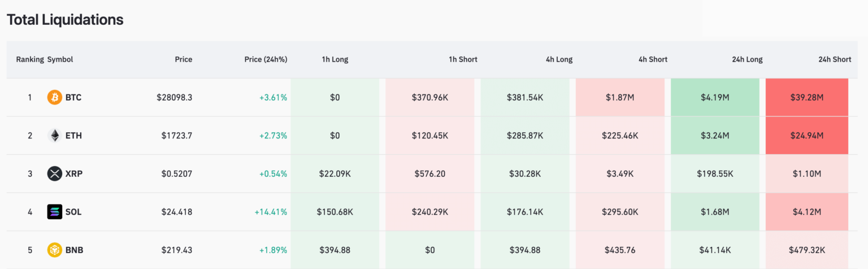The width and height of the screenshot is (868, 269).
Task: Sort by 4h Short column header
Action: pyautogui.click(x=653, y=59)
